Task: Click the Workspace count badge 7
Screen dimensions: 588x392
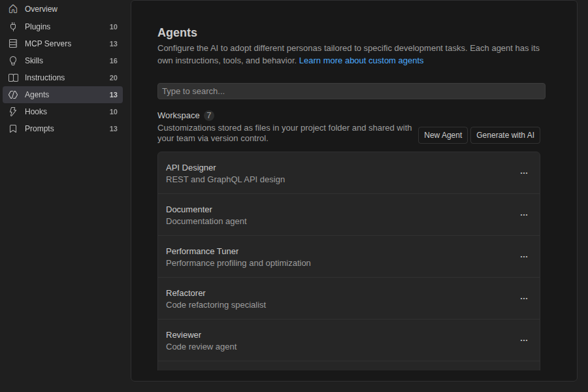Action: (209, 116)
